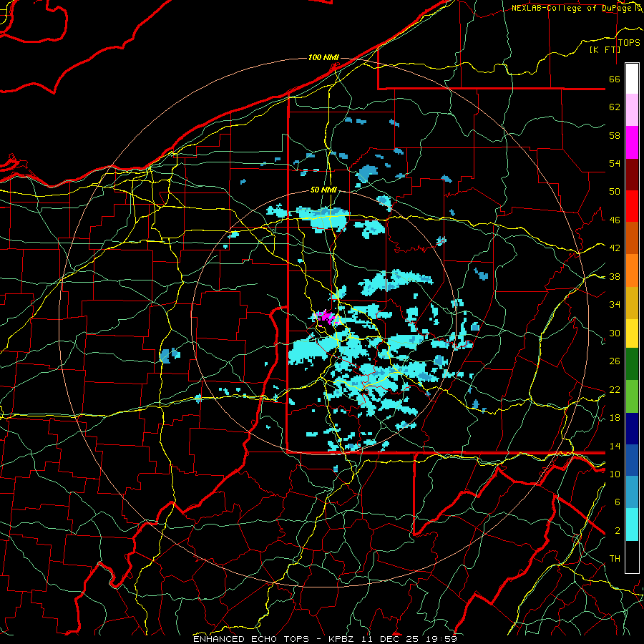The height and width of the screenshot is (644, 644).
Task: Click the '19:59' timestamp
Action: (441, 639)
